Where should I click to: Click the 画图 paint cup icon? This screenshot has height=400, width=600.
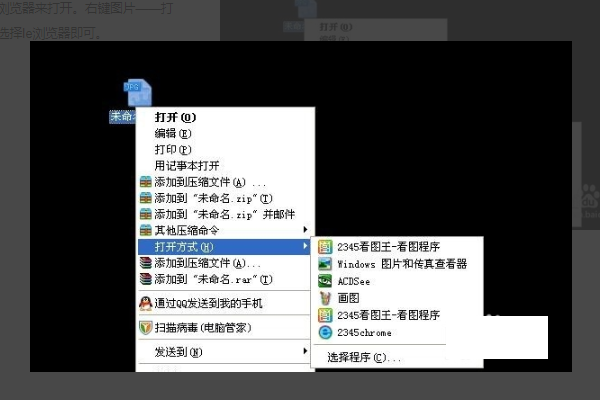pos(325,298)
